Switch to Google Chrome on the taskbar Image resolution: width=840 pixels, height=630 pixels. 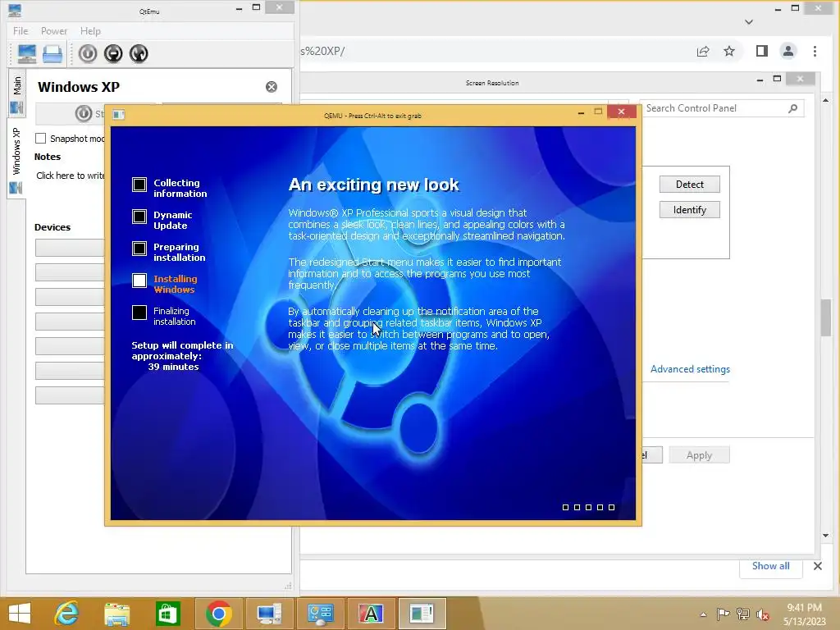pos(218,614)
